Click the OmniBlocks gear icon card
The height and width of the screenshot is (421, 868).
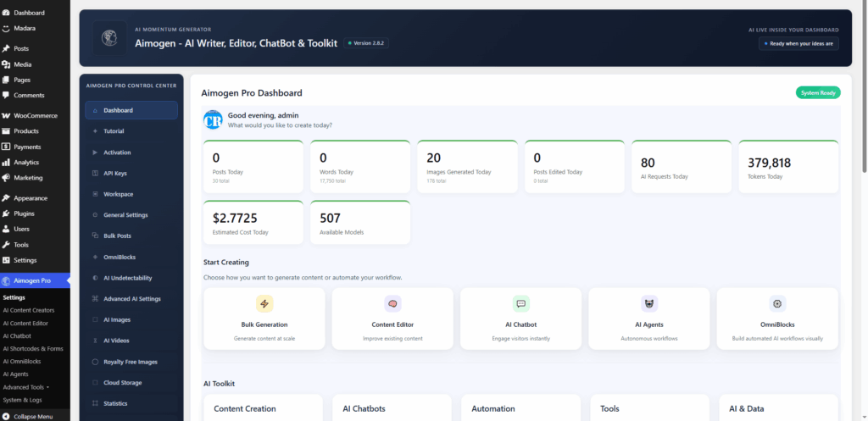click(777, 319)
